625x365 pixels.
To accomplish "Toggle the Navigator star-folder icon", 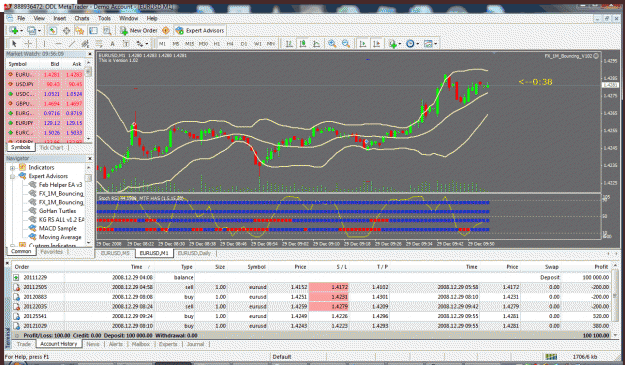I will 79,31.
